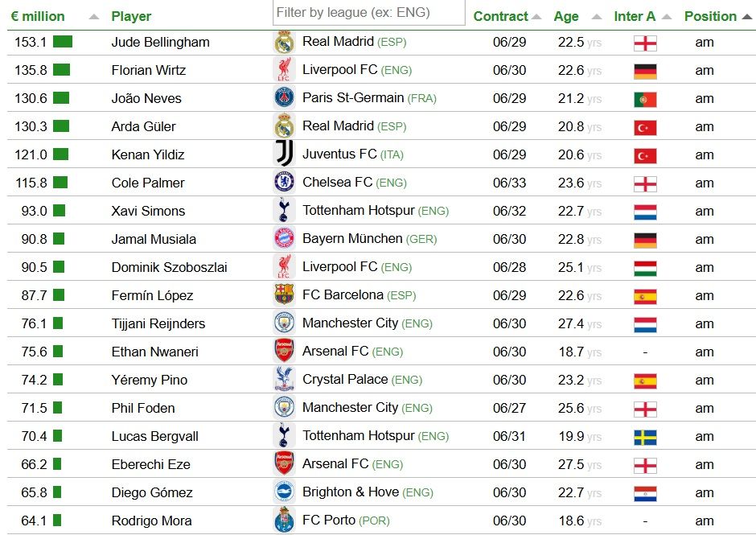Focus the Filter by league input
The image size is (756, 535).
(369, 13)
